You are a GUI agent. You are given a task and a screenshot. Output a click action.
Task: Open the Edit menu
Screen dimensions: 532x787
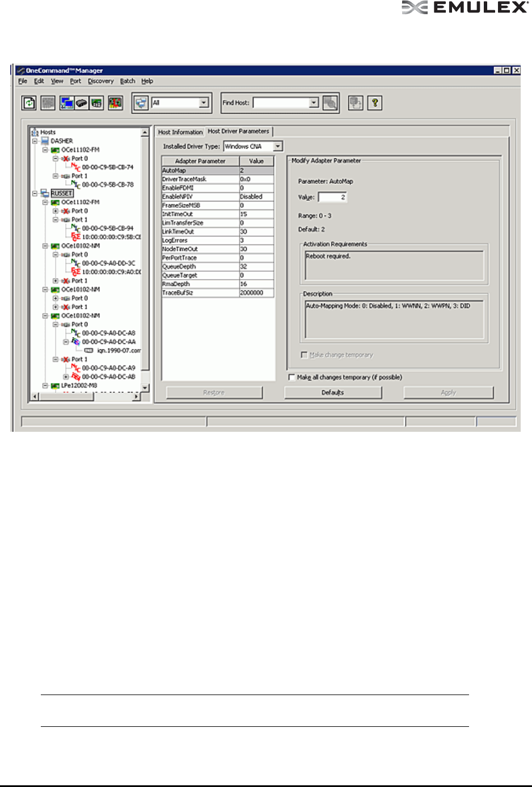(x=39, y=81)
